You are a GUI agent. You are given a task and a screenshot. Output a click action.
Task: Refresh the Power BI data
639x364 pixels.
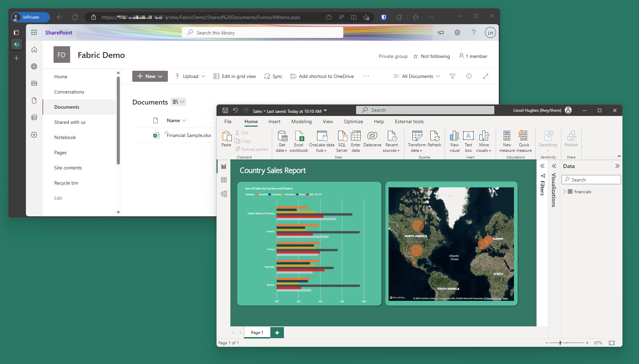click(435, 139)
